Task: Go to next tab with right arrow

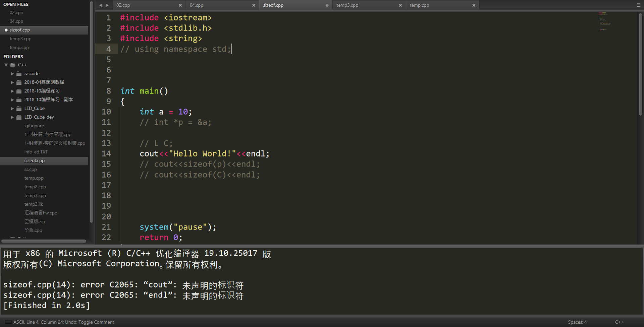Action: [107, 5]
